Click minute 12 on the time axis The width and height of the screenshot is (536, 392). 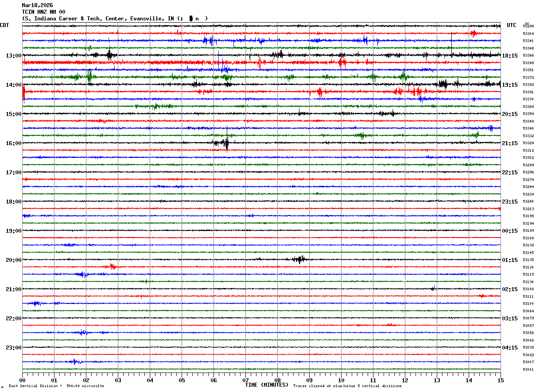point(405,380)
